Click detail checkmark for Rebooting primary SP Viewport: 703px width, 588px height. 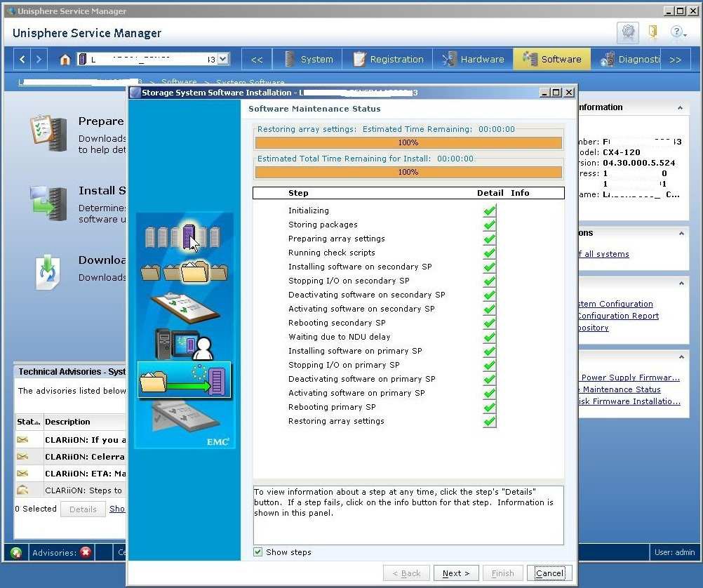tap(490, 407)
